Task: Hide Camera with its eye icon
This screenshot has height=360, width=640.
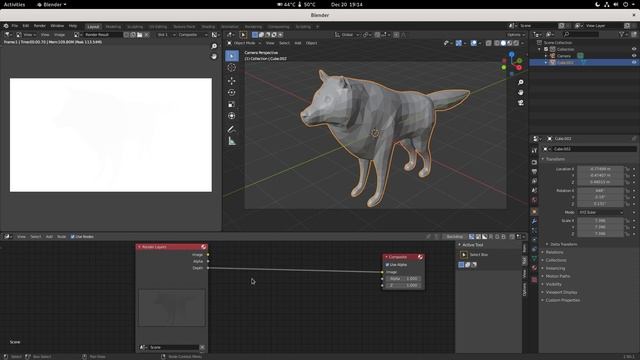Action: pyautogui.click(x=634, y=56)
